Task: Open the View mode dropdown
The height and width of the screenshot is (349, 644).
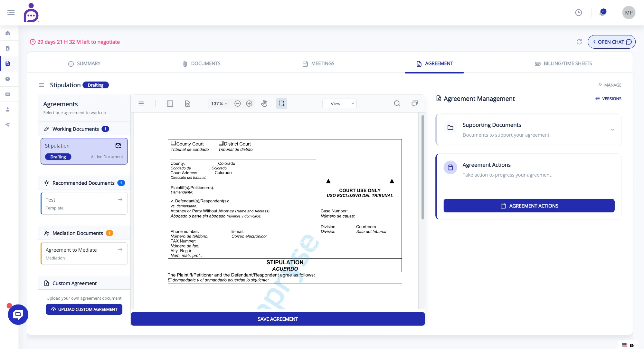Action: point(339,103)
